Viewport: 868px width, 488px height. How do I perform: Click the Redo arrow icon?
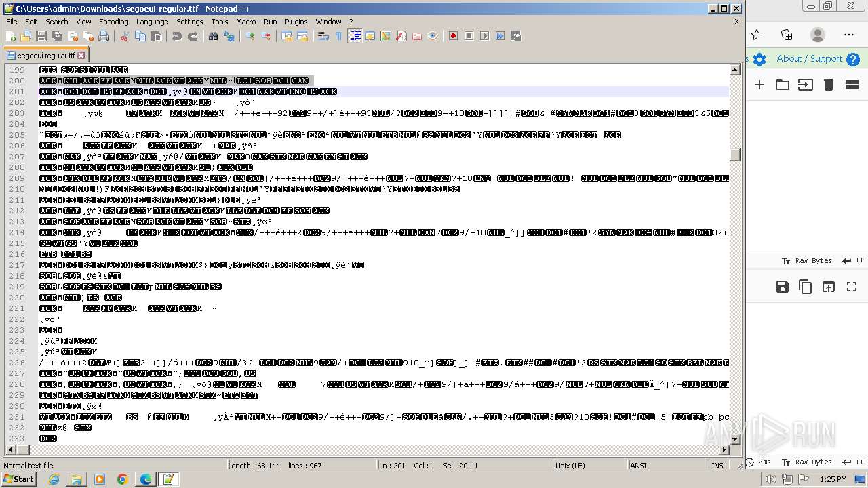click(x=193, y=36)
